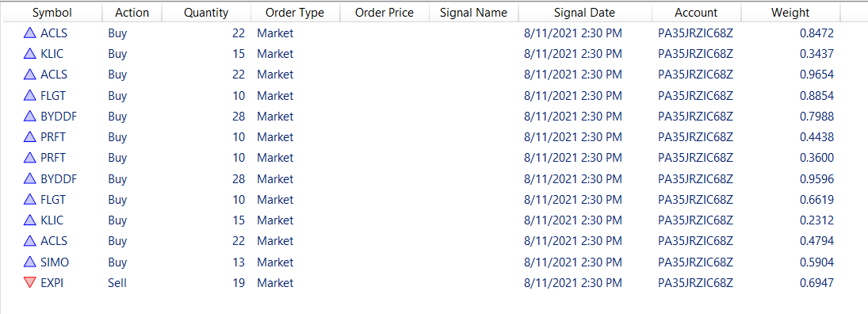Select buy triangle of PRFT weighted 0.4438

pos(30,137)
